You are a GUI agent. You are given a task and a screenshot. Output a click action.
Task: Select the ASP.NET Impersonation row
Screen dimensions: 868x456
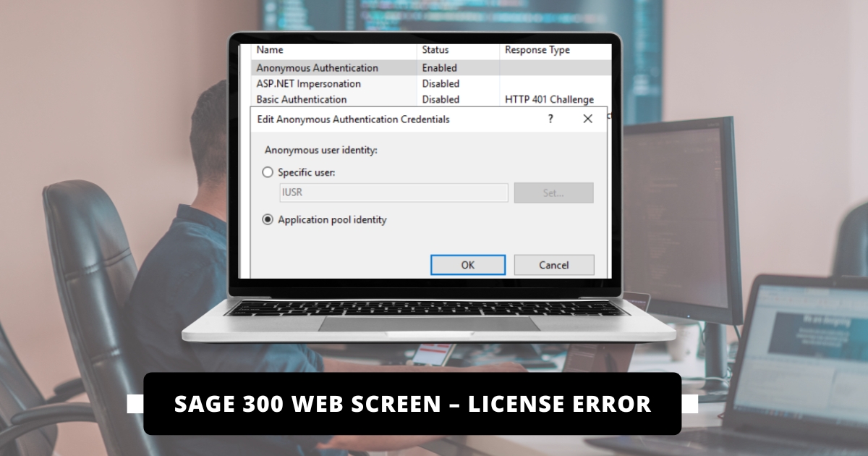pyautogui.click(x=431, y=83)
